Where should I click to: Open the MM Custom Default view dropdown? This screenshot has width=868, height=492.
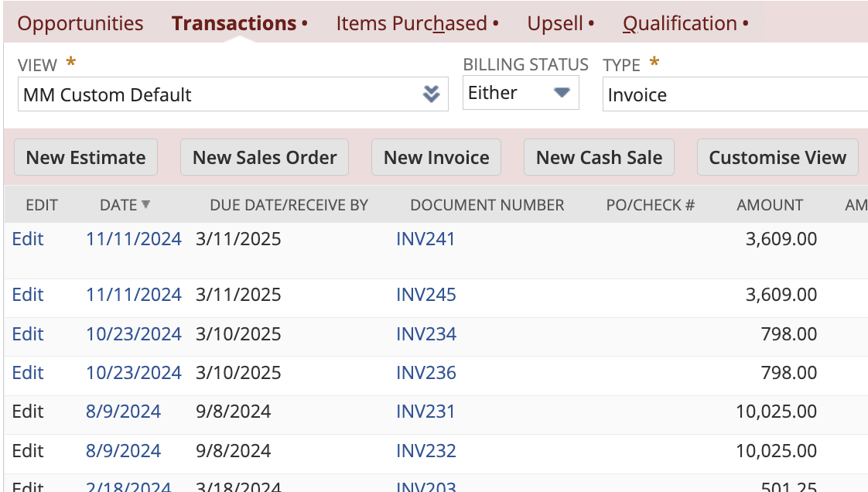click(x=232, y=94)
